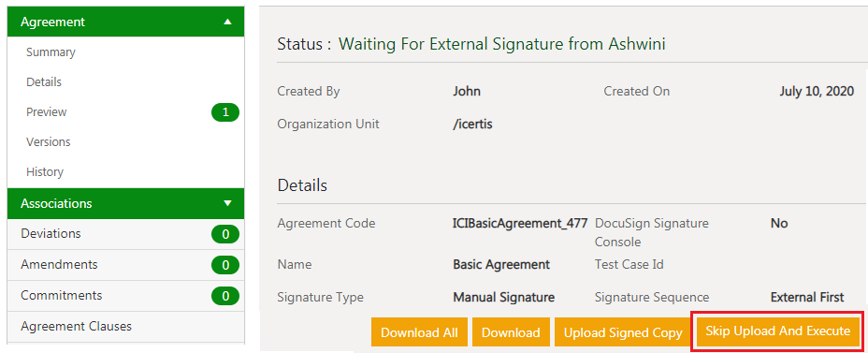This screenshot has width=868, height=353.
Task: Click the Download All button
Action: (x=420, y=332)
